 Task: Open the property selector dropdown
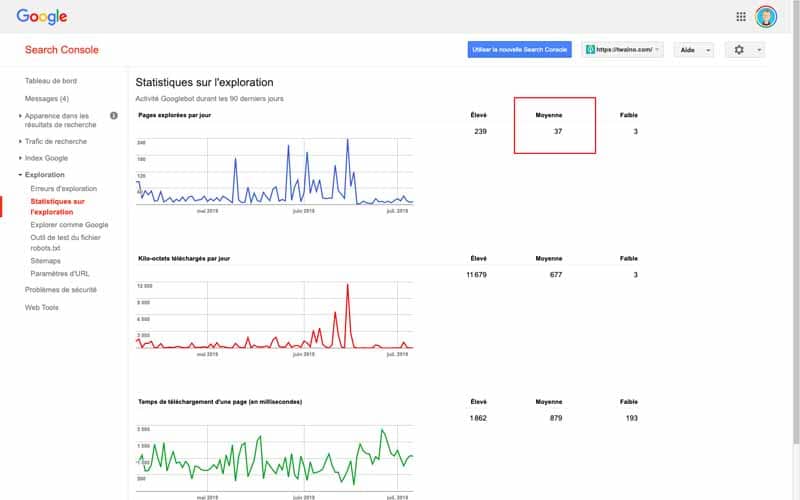pos(622,49)
